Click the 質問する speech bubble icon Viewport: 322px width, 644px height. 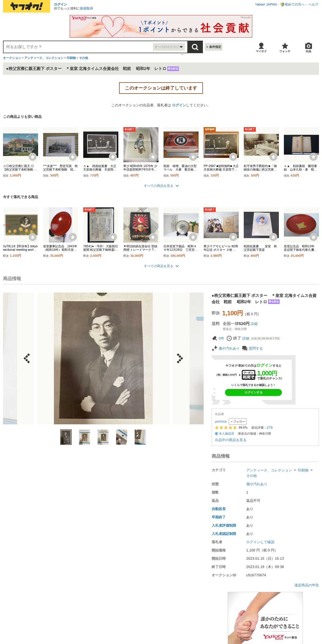[245, 348]
